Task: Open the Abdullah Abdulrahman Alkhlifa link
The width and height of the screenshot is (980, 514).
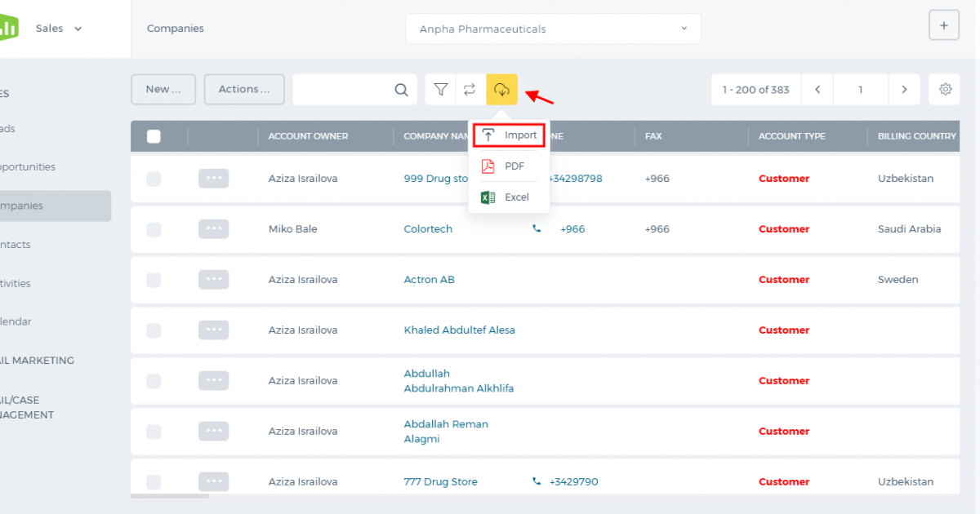Action: 459,381
